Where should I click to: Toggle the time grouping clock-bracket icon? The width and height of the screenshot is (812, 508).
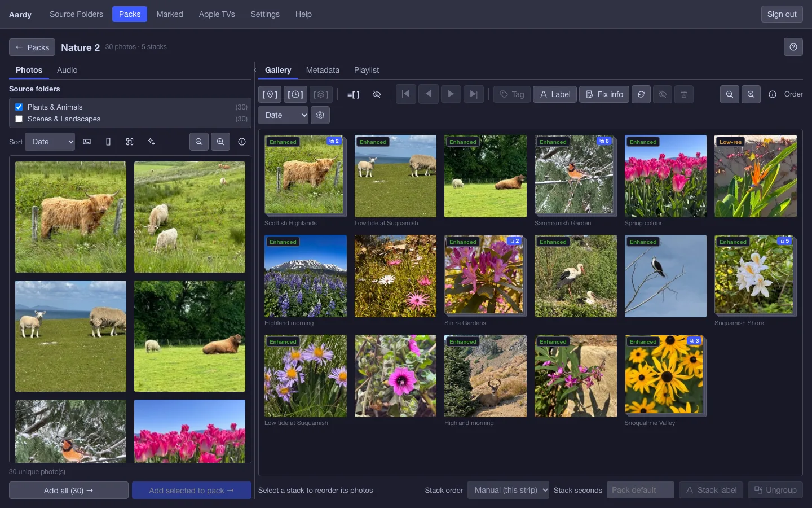pos(295,94)
